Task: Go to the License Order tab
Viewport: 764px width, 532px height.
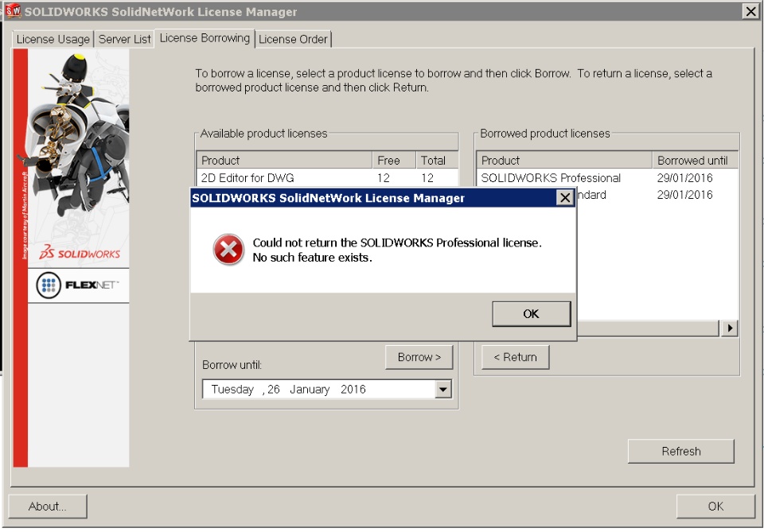Action: (x=293, y=39)
